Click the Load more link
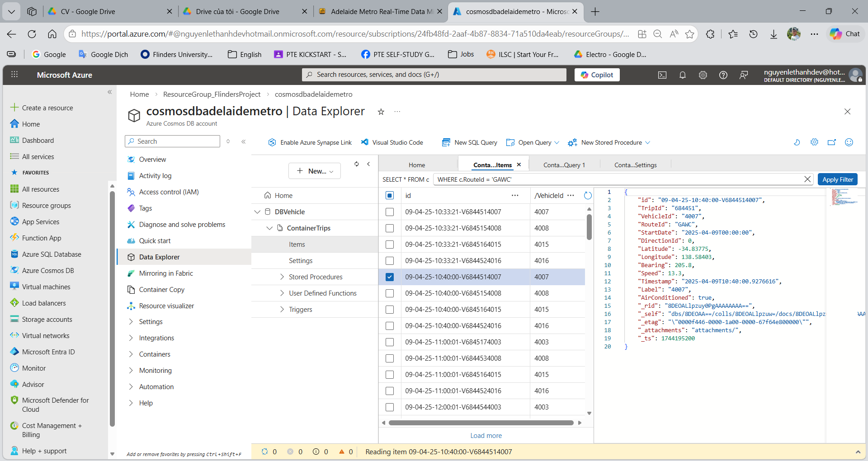 click(486, 436)
